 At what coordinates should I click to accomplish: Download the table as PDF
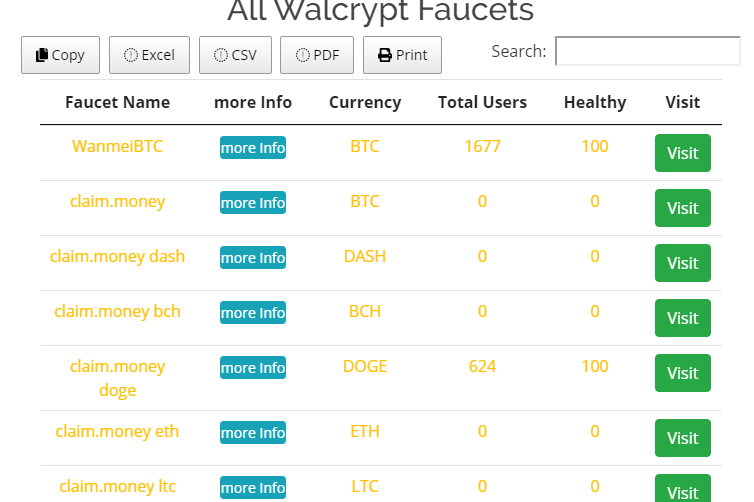pyautogui.click(x=317, y=55)
